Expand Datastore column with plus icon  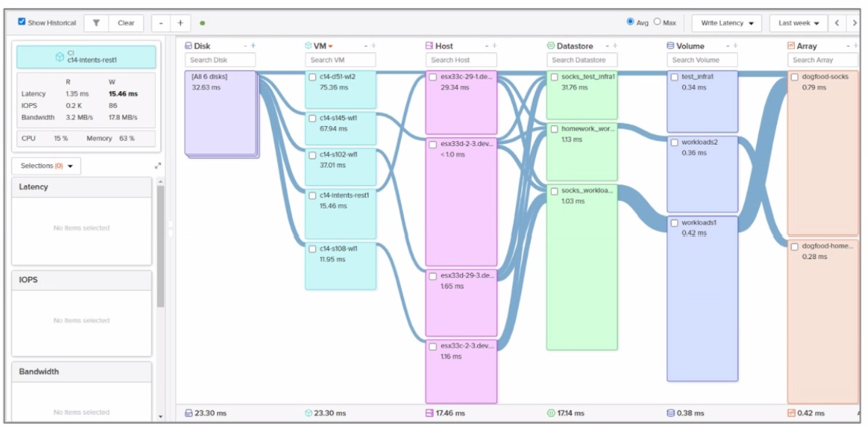click(x=615, y=46)
